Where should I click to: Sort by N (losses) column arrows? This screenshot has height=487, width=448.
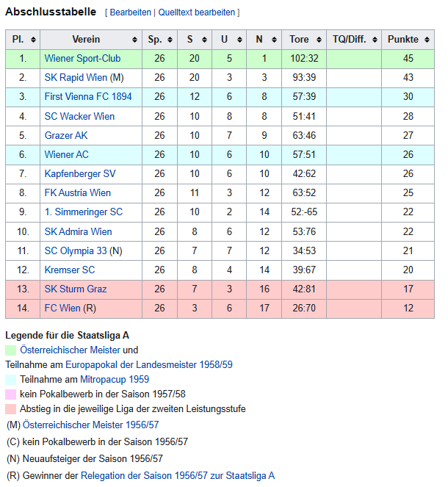[274, 40]
